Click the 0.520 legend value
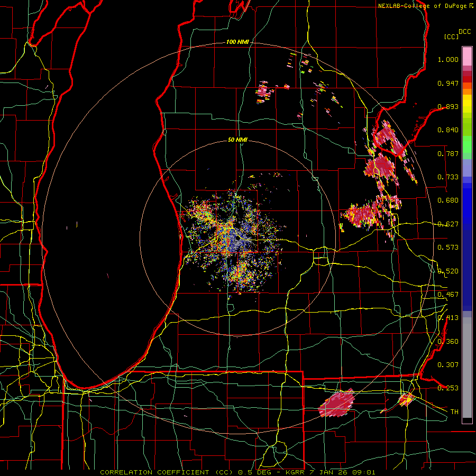This screenshot has height=476, width=476. click(448, 271)
